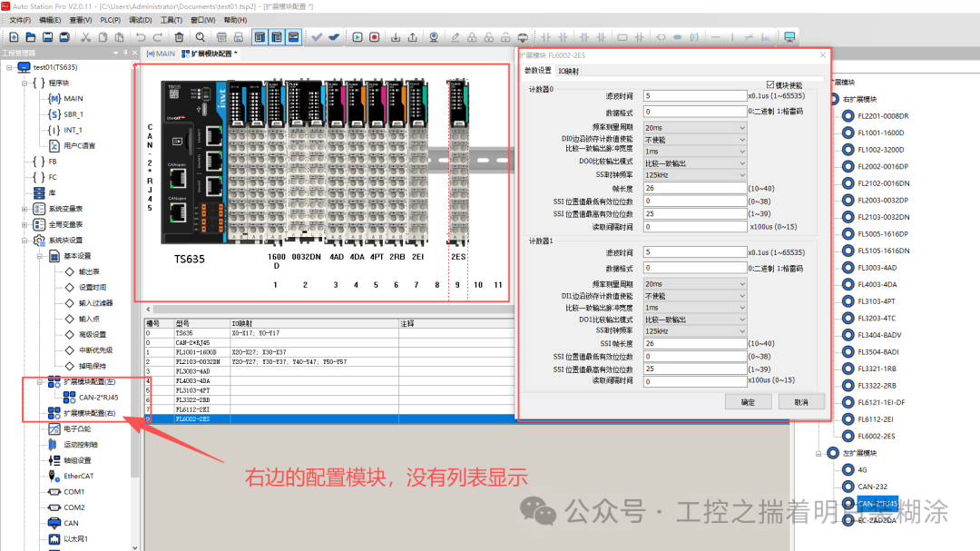The image size is (980, 551).
Task: Click the Run PLC play icon
Action: click(x=358, y=37)
